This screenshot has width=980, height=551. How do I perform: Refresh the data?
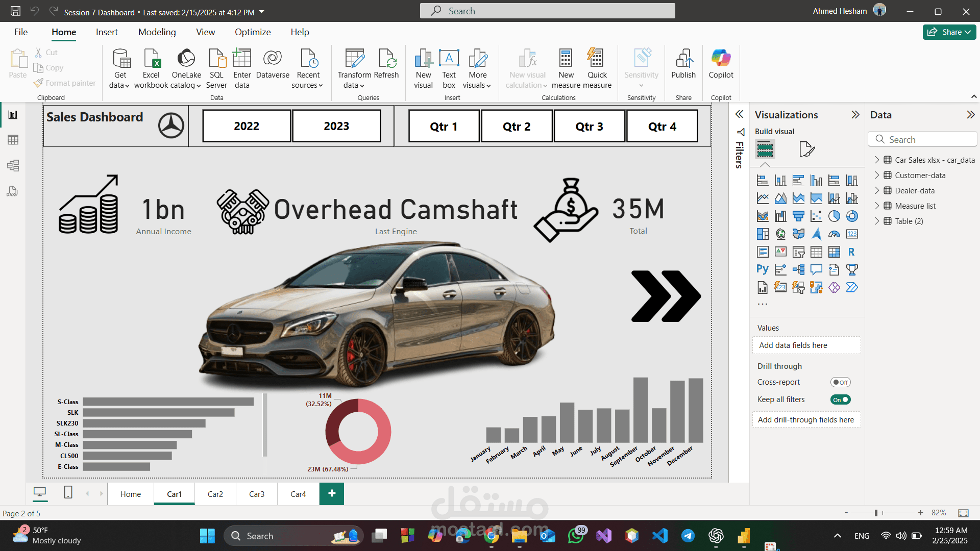coord(386,64)
